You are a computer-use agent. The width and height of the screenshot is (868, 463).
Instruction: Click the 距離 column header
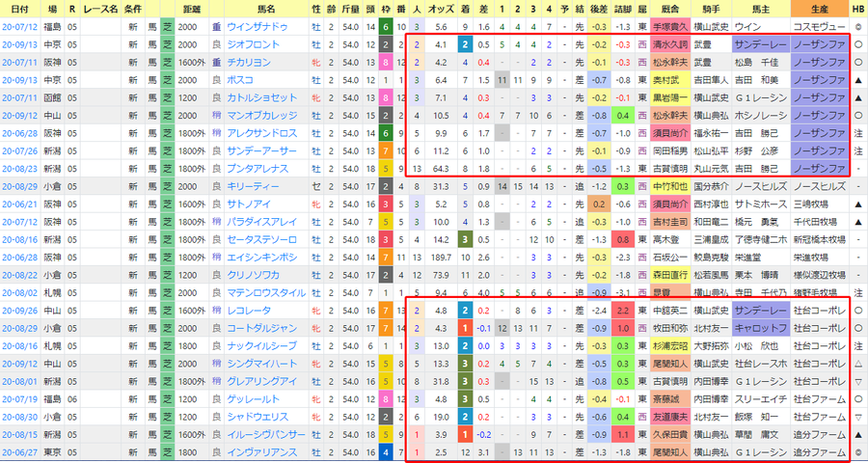pos(192,9)
